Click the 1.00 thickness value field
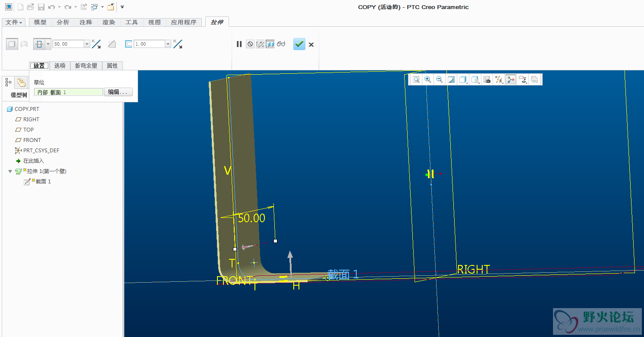 (x=149, y=44)
